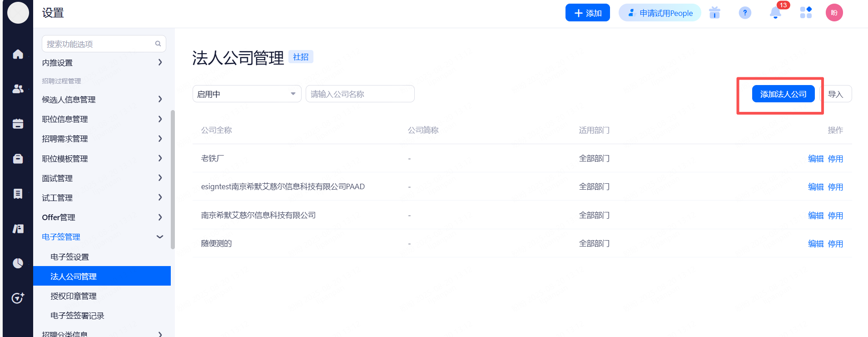
Task: Open the calendar icon in left sidebar
Action: coord(18,124)
